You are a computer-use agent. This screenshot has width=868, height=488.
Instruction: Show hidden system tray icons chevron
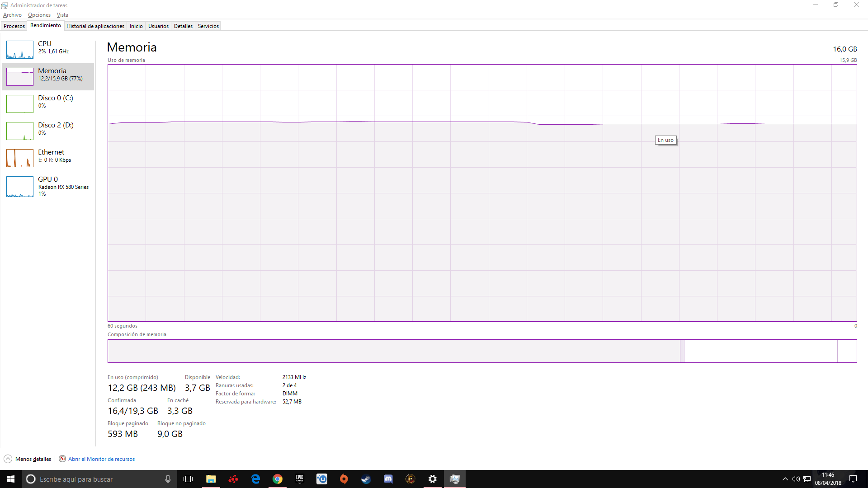pyautogui.click(x=785, y=479)
